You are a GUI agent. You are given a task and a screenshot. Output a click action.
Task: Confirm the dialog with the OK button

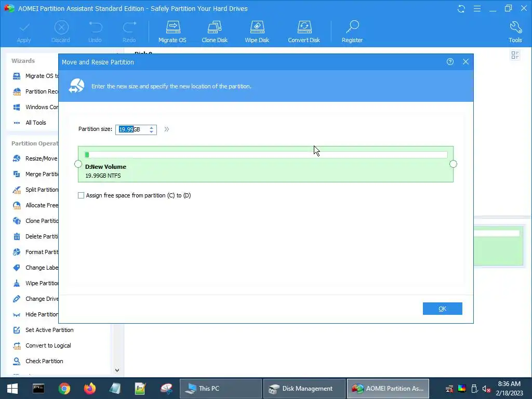[443, 309]
